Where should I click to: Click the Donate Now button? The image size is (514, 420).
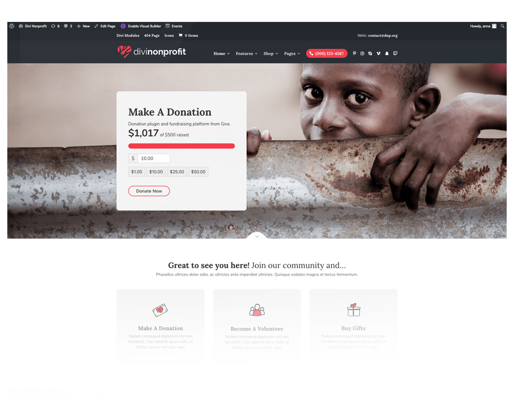click(149, 191)
